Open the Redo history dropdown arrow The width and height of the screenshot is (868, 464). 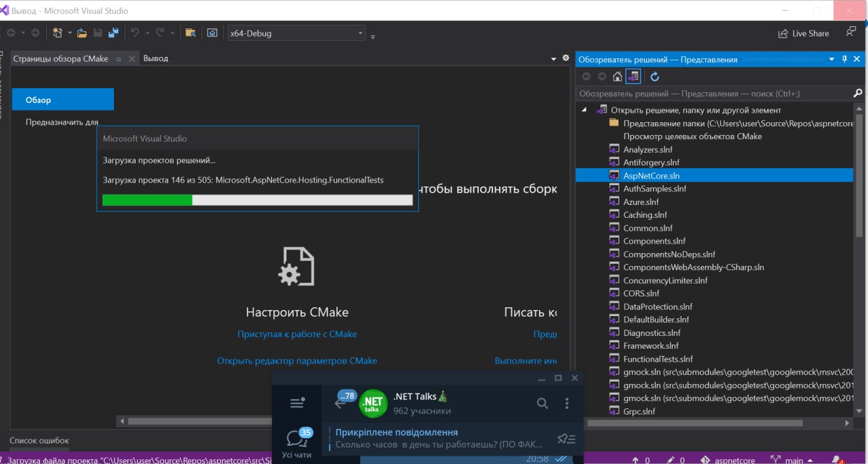pyautogui.click(x=172, y=33)
